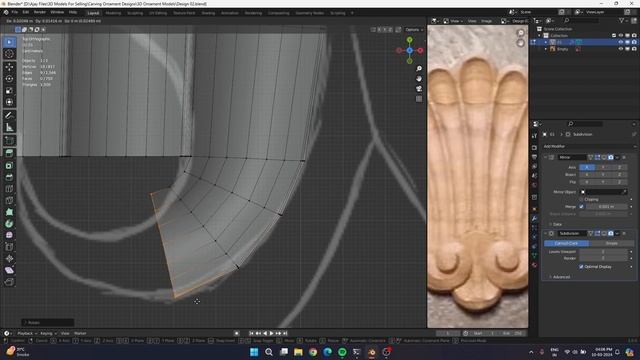The width and height of the screenshot is (640, 360).
Task: Toggle Subdivision modifier edit mode icon
Action: pos(598,233)
